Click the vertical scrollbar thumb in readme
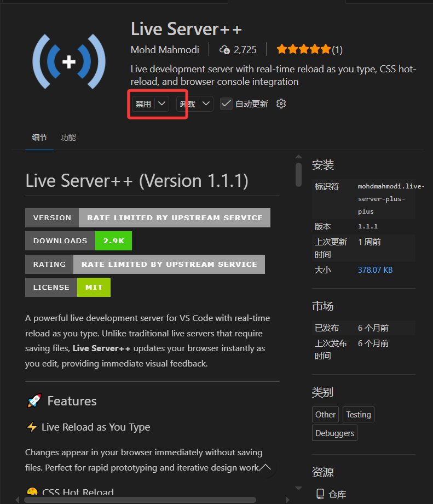Image resolution: width=433 pixels, height=504 pixels. click(298, 174)
